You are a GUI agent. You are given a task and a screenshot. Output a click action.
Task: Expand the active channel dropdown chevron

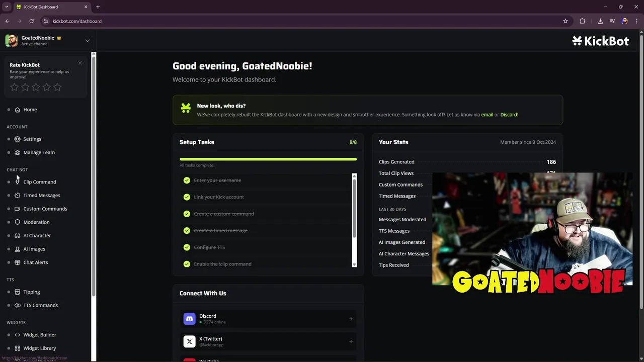click(x=87, y=41)
